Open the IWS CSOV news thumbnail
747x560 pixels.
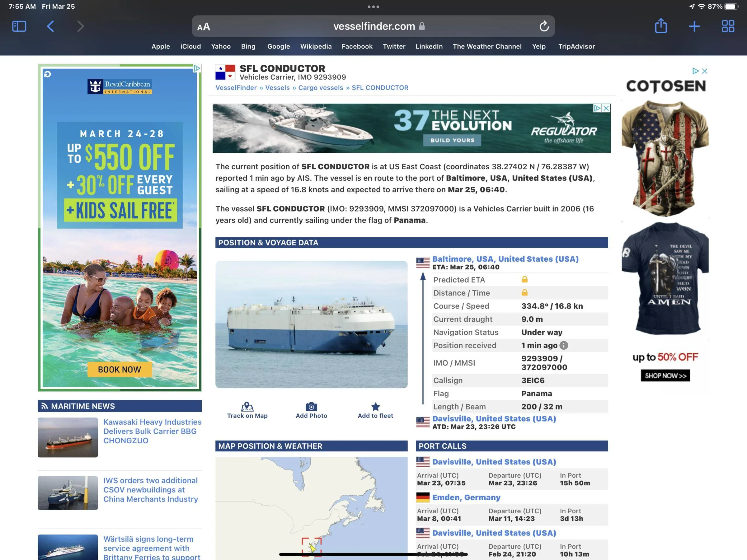68,493
